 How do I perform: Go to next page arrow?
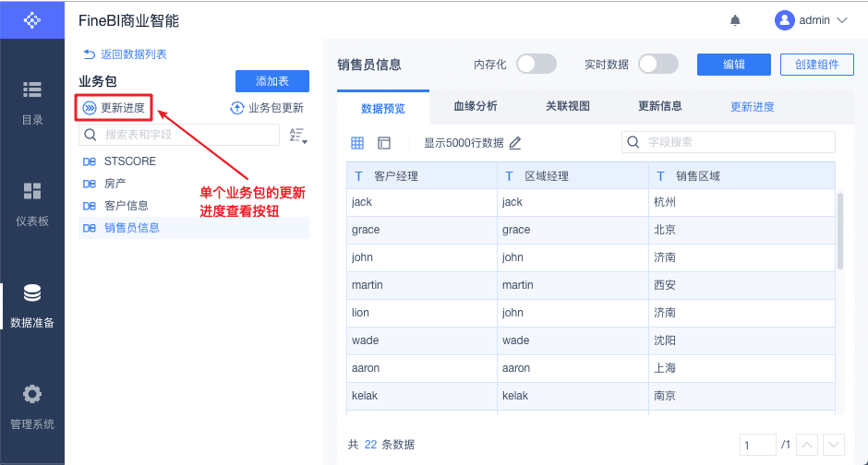(x=834, y=445)
